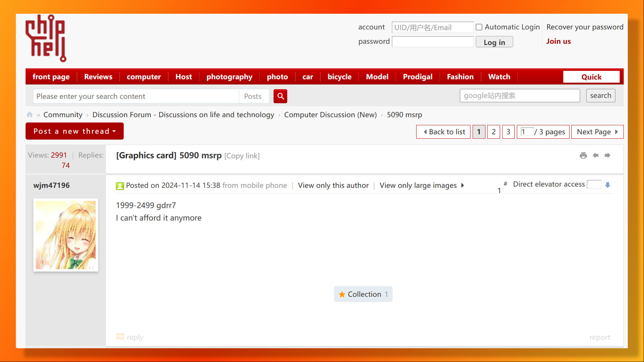
Task: Open the home breadcrumb icon
Action: point(30,115)
